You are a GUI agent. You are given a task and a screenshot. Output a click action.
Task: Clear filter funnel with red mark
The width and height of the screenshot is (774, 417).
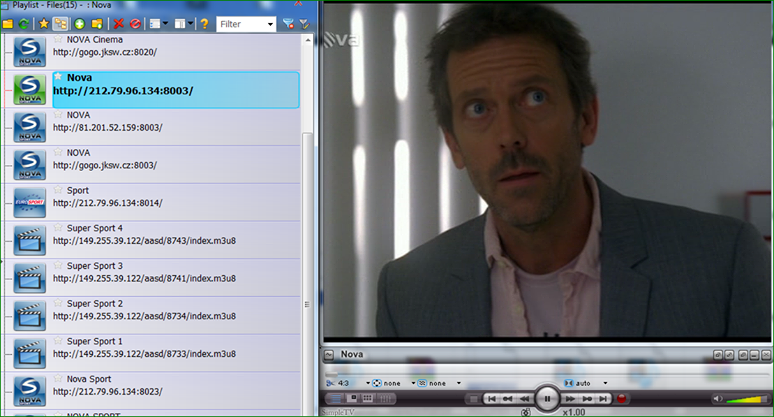(288, 24)
